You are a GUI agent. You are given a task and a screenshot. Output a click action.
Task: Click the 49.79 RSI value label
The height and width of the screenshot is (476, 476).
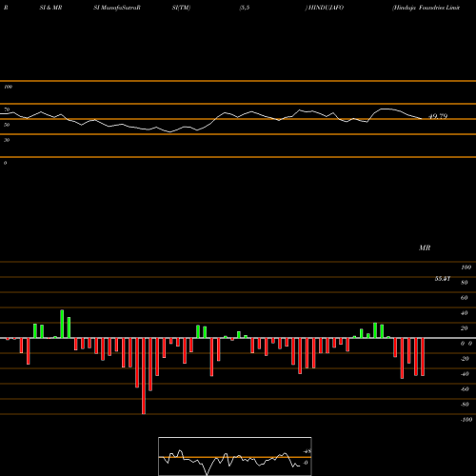[438, 116]
